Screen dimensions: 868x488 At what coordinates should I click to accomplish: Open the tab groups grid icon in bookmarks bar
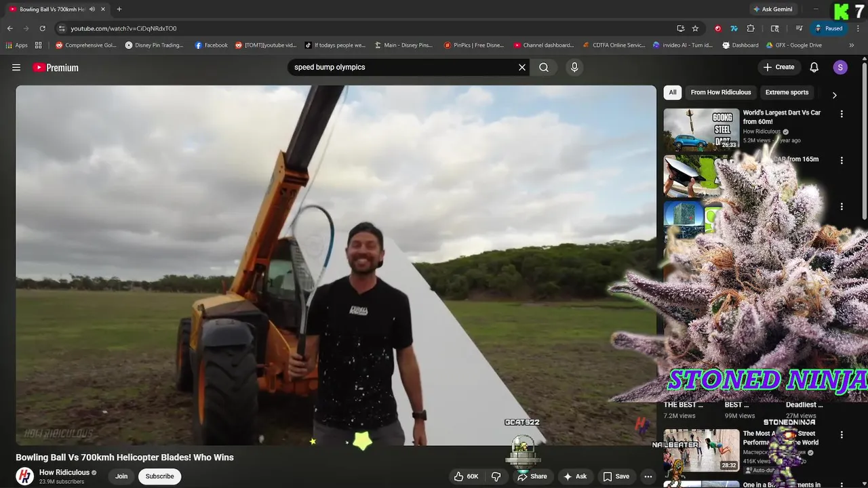[39, 45]
